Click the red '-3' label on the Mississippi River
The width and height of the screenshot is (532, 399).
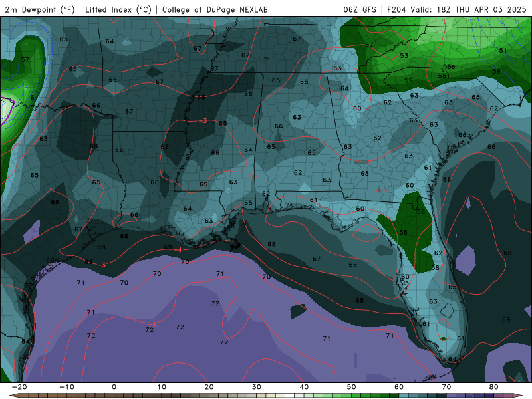click(x=203, y=121)
